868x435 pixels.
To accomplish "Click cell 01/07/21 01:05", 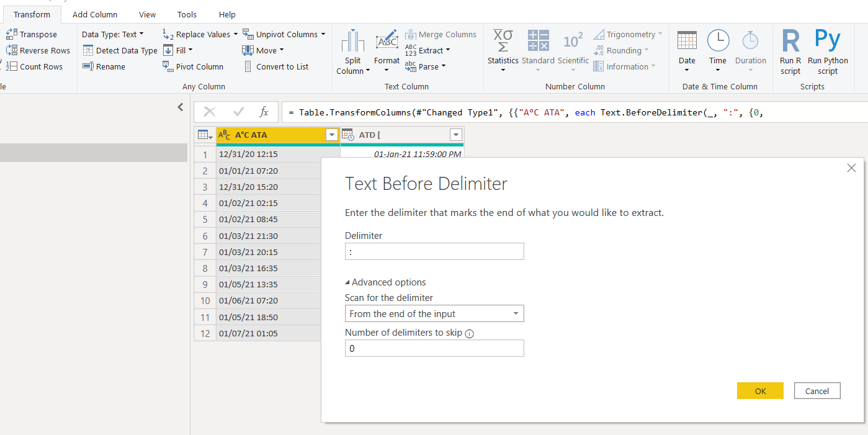I will tap(269, 333).
